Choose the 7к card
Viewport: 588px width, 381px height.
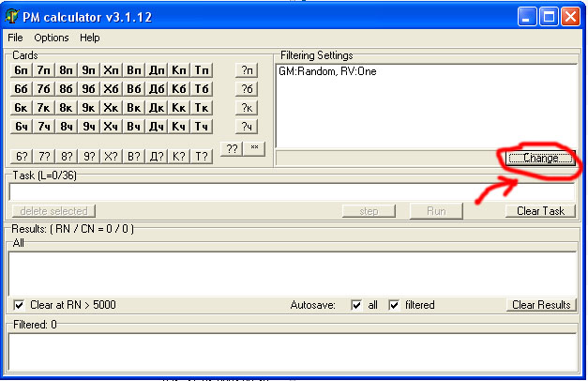pyautogui.click(x=44, y=108)
